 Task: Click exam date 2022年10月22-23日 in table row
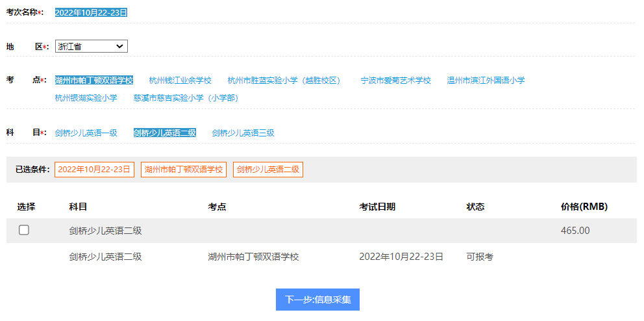click(401, 257)
